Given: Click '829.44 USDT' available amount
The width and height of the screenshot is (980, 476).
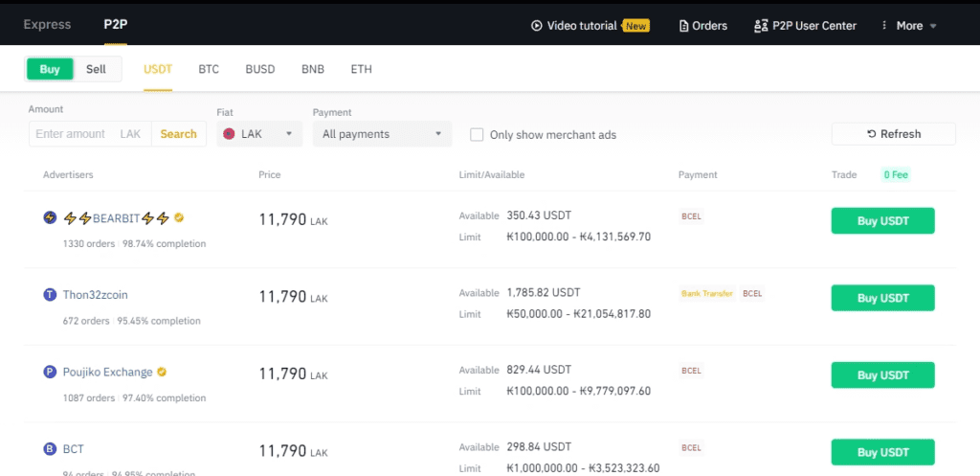Looking at the screenshot, I should tap(540, 370).
